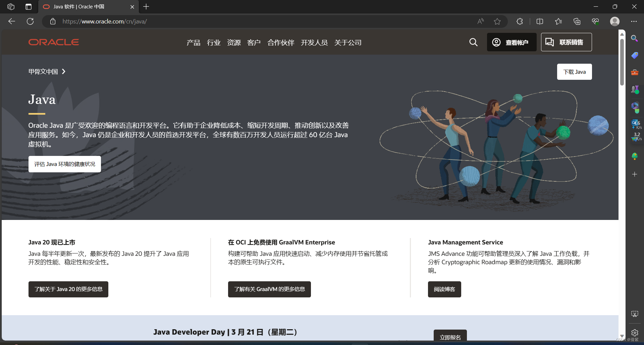The width and height of the screenshot is (644, 345).
Task: Open sidebar screenshot tool icon
Action: coord(635,314)
